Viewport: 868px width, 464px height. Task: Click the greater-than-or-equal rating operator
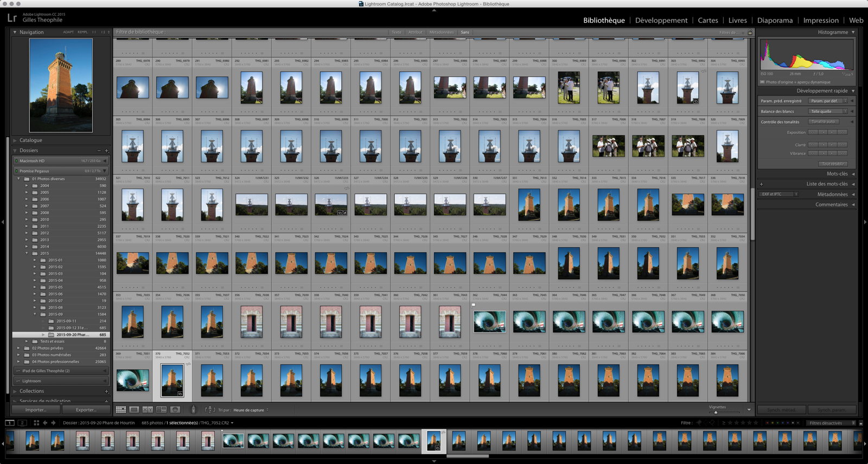[724, 423]
